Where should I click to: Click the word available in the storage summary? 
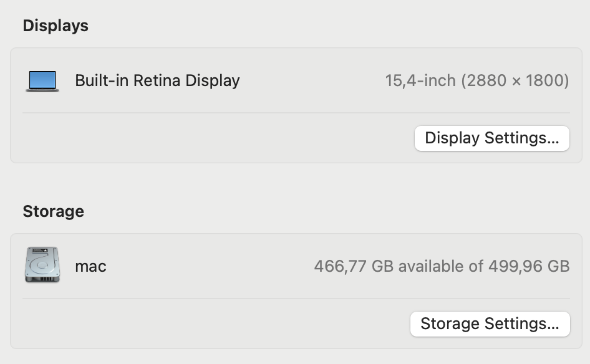click(x=441, y=267)
